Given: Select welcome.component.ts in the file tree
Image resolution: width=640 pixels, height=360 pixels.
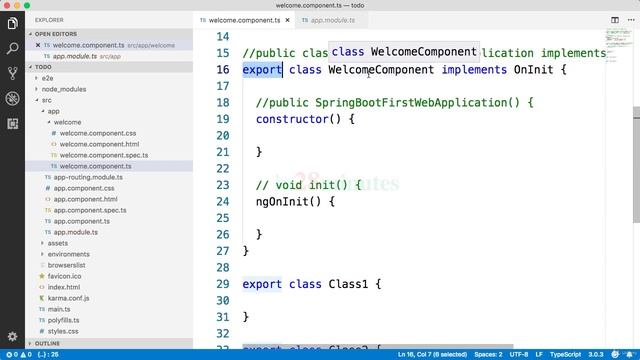Looking at the screenshot, I should point(96,166).
